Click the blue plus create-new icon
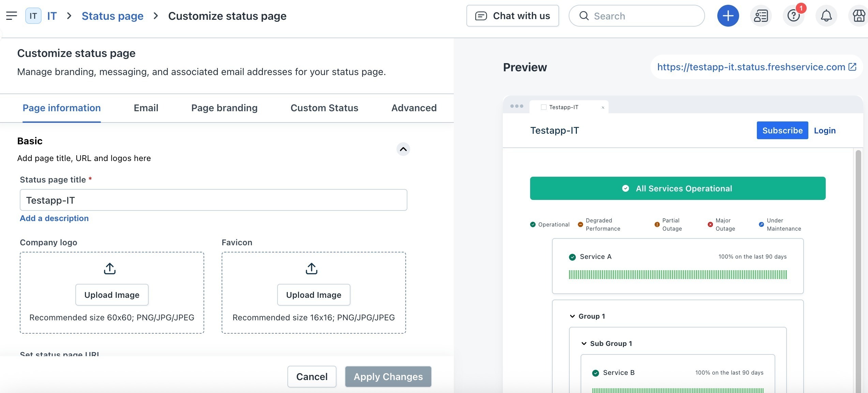868x393 pixels. 728,16
